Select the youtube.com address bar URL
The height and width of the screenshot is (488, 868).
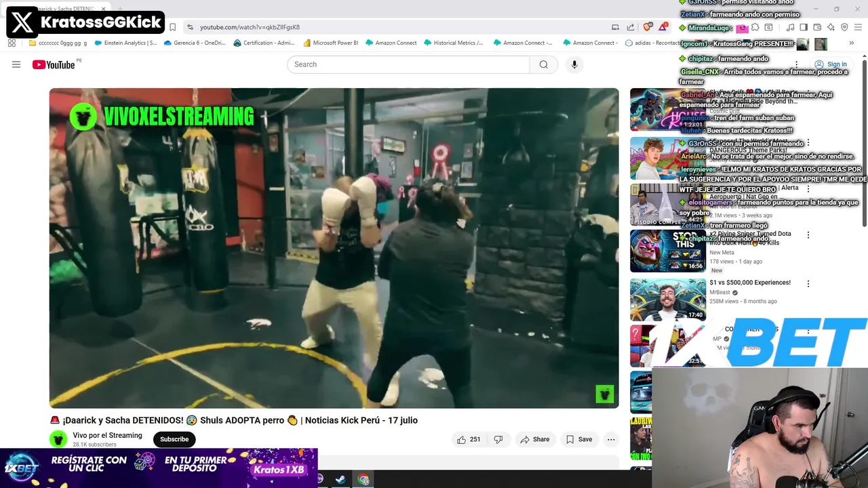(250, 27)
